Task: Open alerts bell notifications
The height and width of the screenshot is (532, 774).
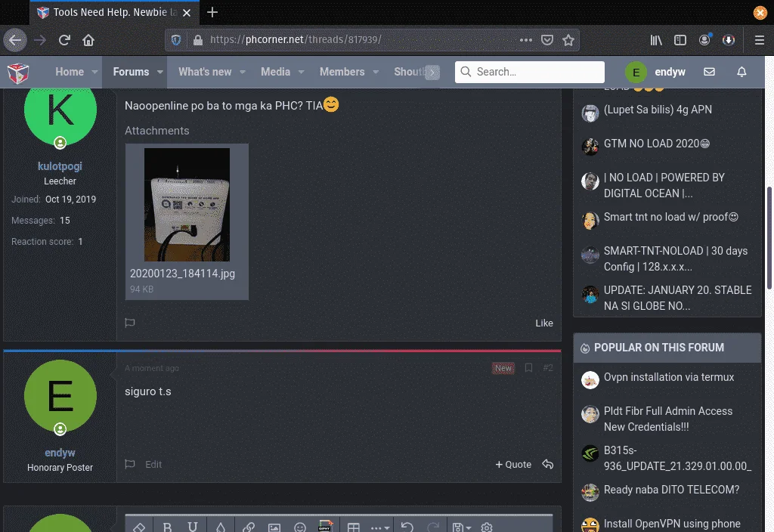Action: 741,72
